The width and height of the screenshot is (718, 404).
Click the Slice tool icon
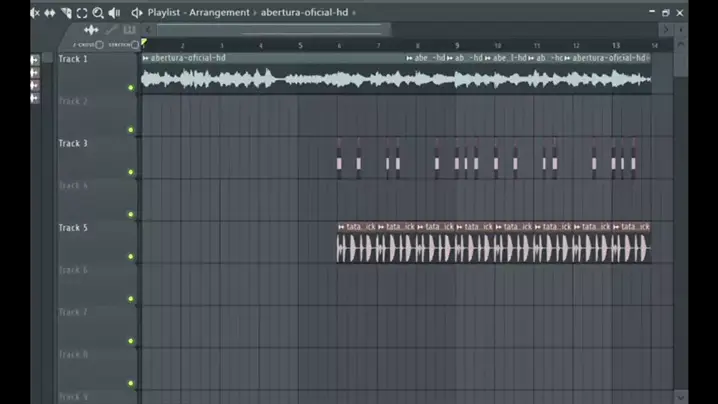[x=66, y=13]
